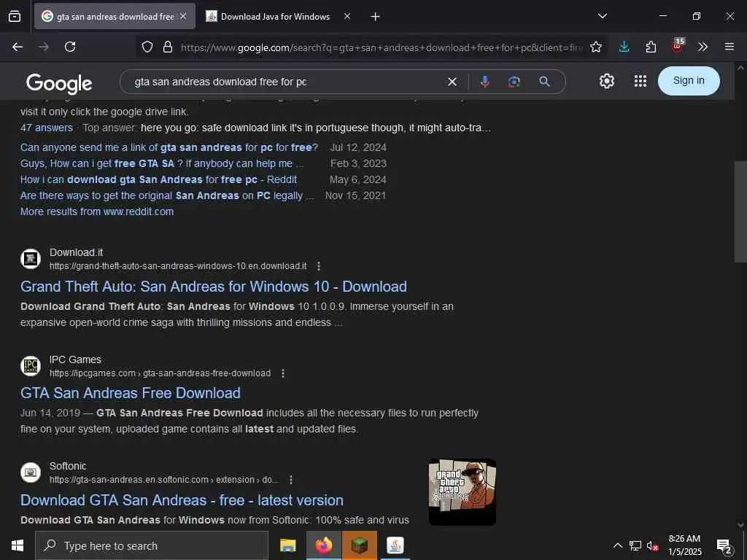Click ipcgames.com breadcrumb URL text

pos(160,373)
